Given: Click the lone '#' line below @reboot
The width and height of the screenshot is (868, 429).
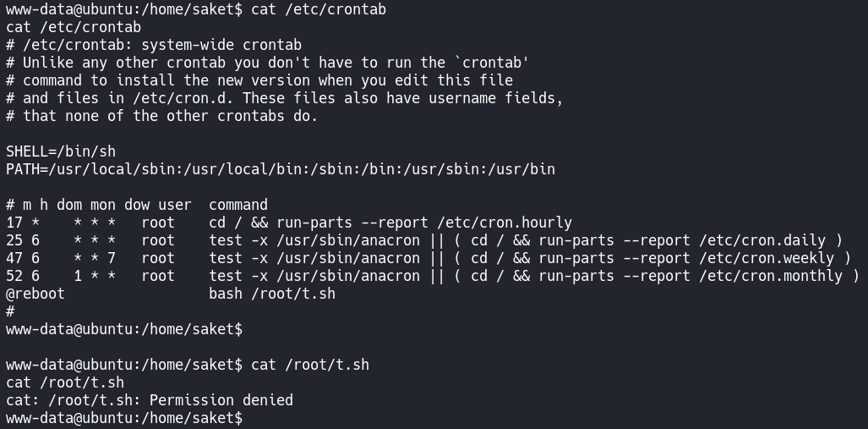Looking at the screenshot, I should 10,311.
